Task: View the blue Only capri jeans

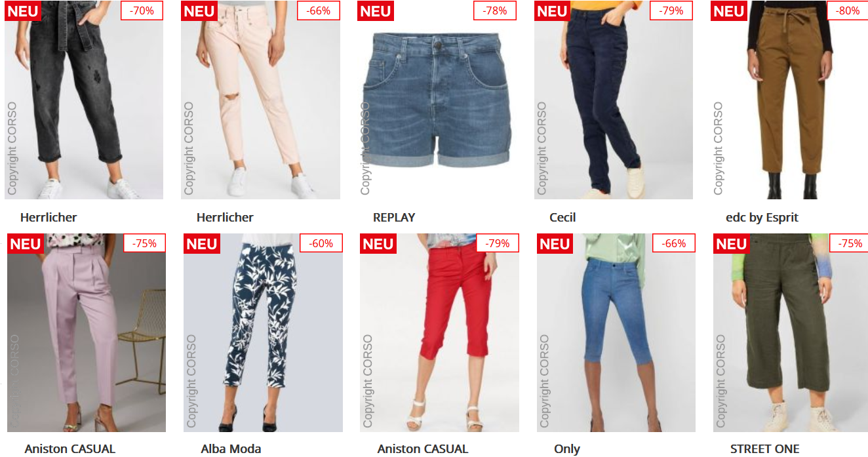Action: [616, 332]
